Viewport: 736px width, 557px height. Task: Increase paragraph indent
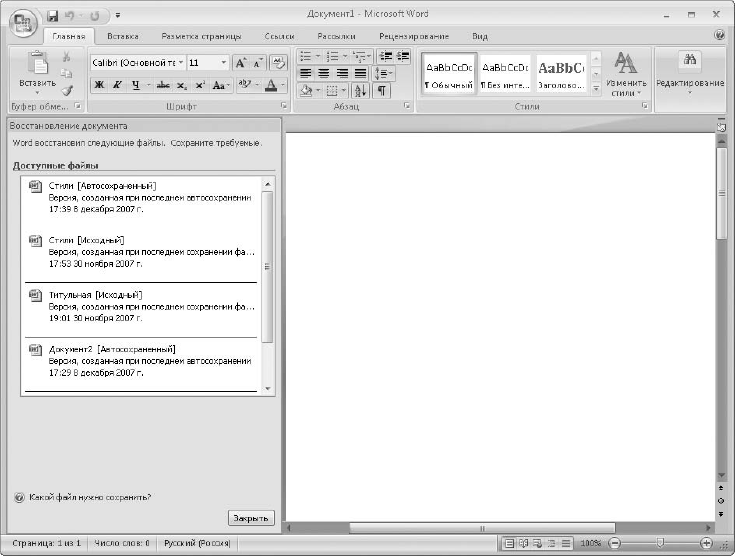pyautogui.click(x=403, y=56)
